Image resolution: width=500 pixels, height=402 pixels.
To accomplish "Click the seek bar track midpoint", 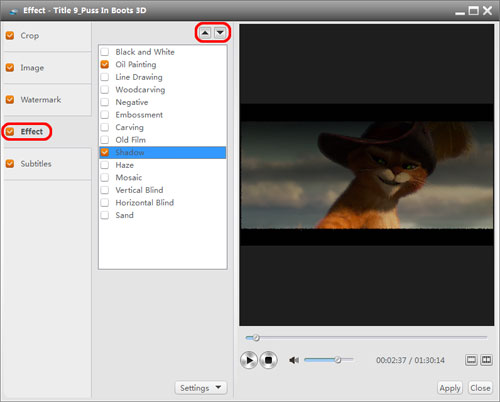I will click(x=366, y=338).
